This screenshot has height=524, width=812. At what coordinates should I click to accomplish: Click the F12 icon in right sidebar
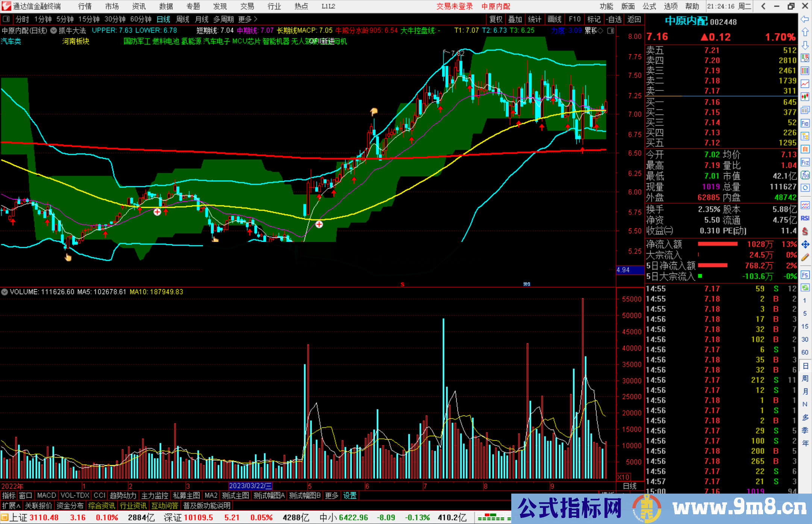(805, 162)
